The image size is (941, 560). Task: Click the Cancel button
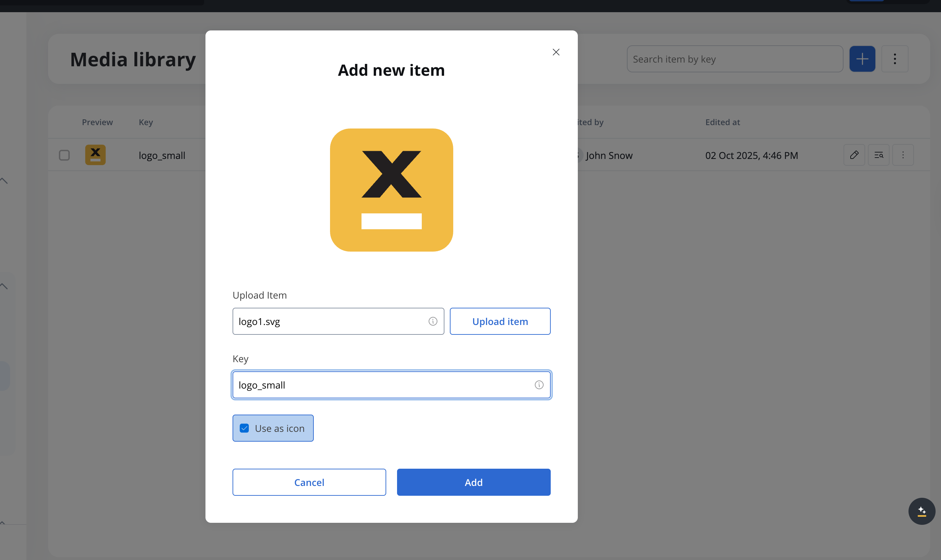point(309,482)
